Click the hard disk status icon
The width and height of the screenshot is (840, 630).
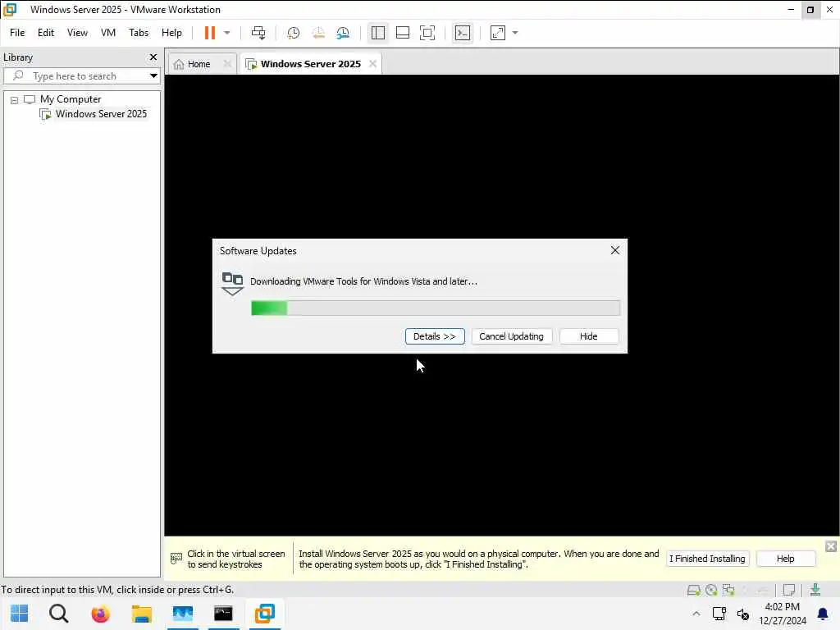[x=694, y=590]
